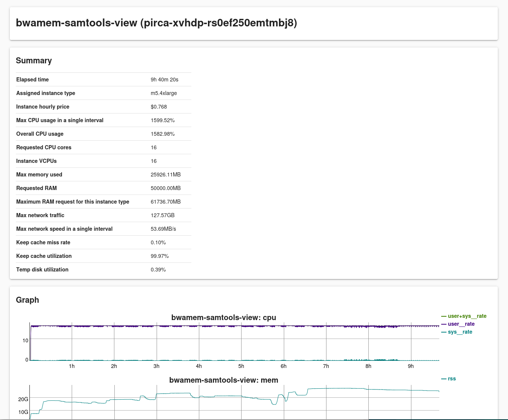Click the sys__rate legend label
Viewport: 508px width, 420px height.
tap(460, 332)
